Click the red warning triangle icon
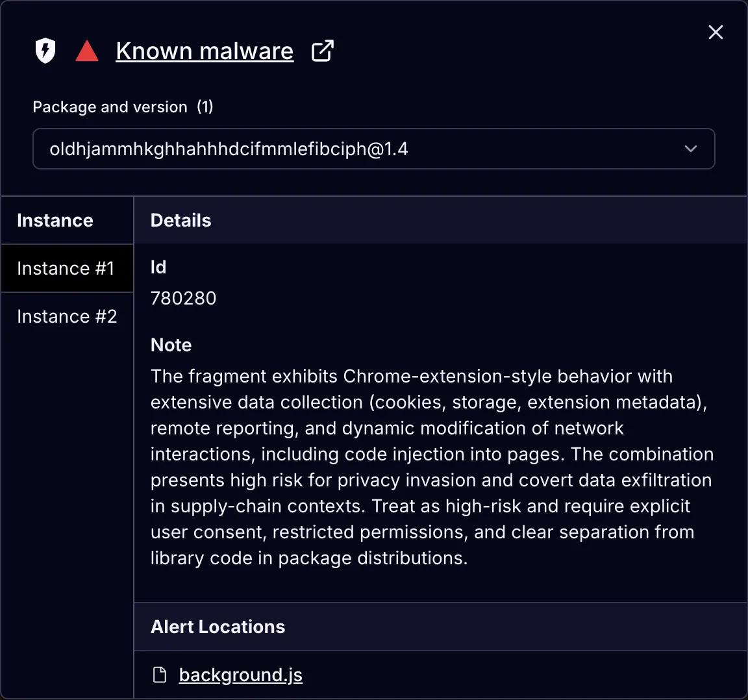This screenshot has width=748, height=700. tap(87, 51)
